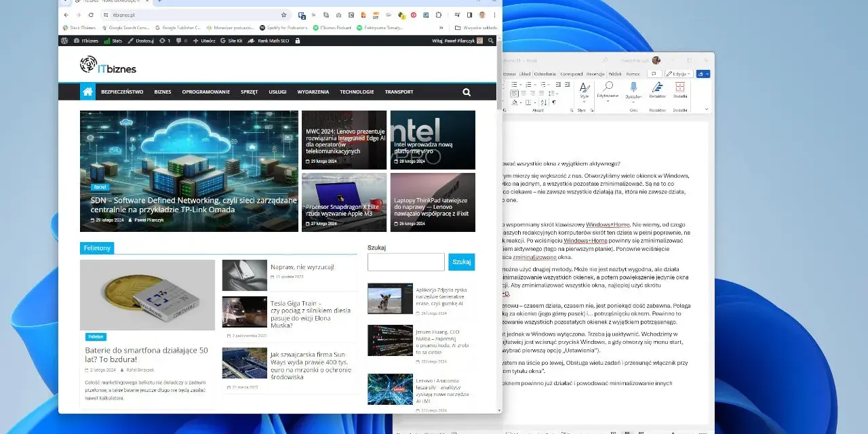This screenshot has height=434, width=868.
Task: Justify text in Word
Action: tap(541, 93)
